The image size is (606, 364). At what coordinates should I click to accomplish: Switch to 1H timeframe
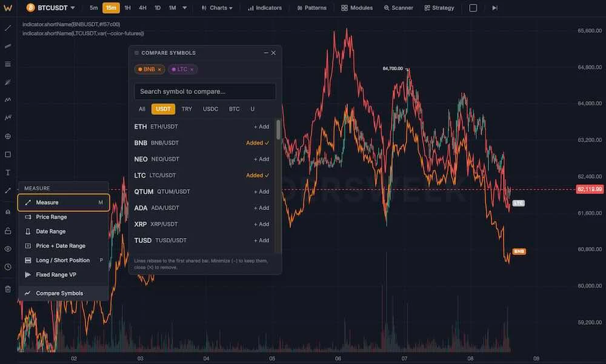pyautogui.click(x=127, y=8)
